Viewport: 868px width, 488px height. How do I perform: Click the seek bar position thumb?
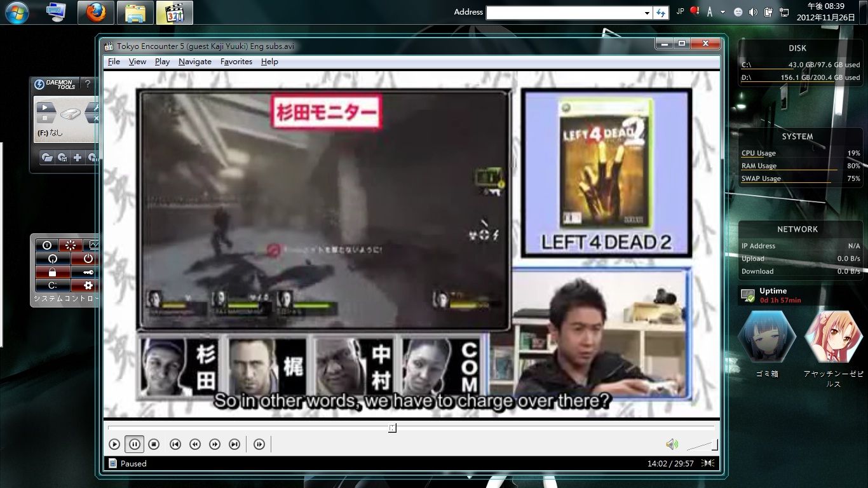tap(392, 428)
